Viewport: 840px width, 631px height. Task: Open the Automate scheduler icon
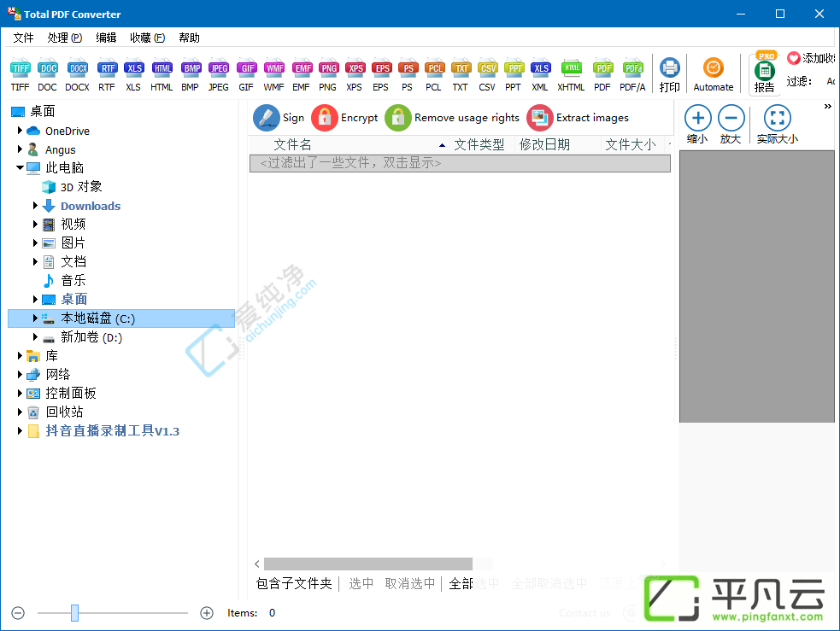714,75
